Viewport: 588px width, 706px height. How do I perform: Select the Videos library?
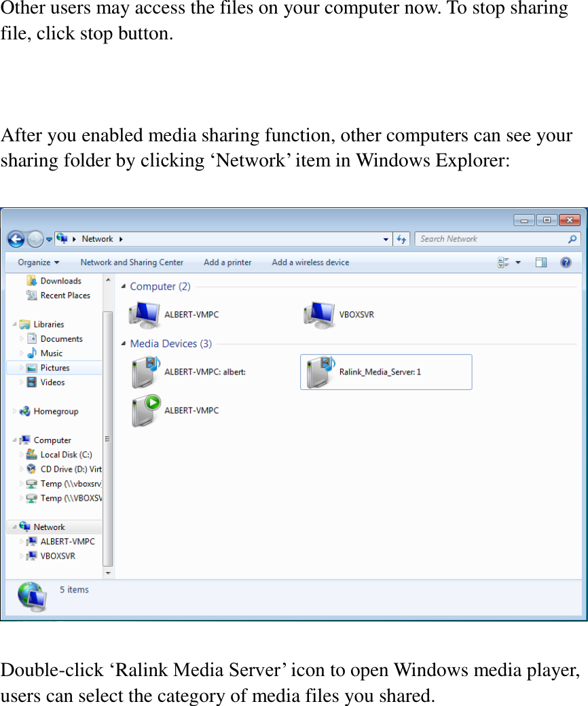pyautogui.click(x=46, y=383)
